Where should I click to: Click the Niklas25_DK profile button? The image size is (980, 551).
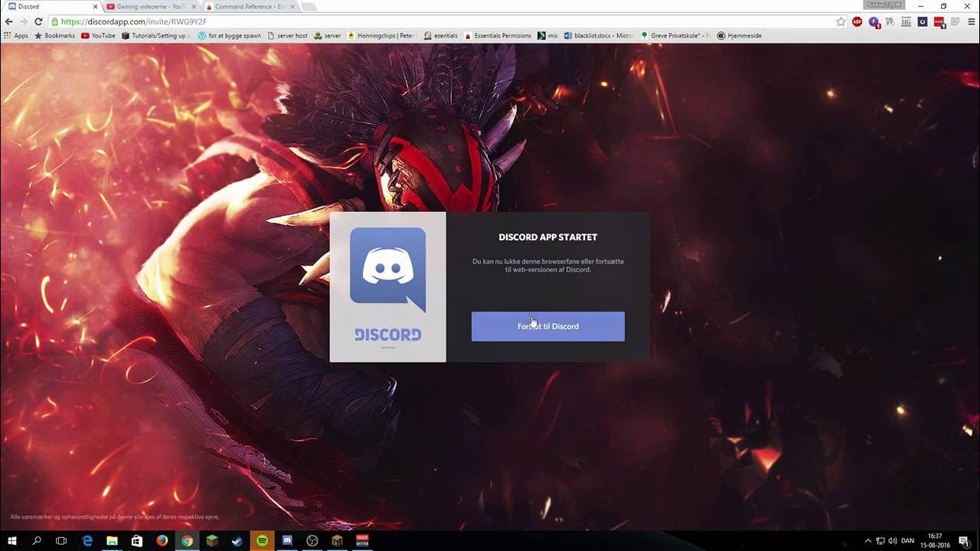click(885, 5)
